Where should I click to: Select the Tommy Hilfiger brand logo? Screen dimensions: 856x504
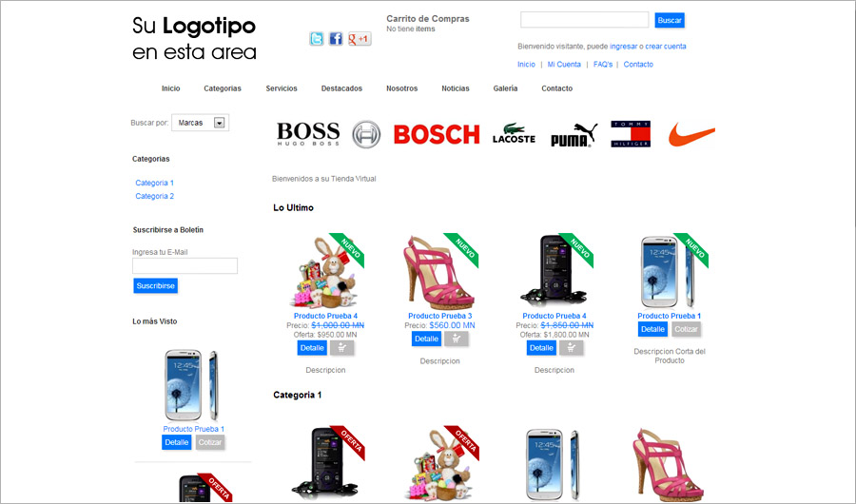(631, 134)
